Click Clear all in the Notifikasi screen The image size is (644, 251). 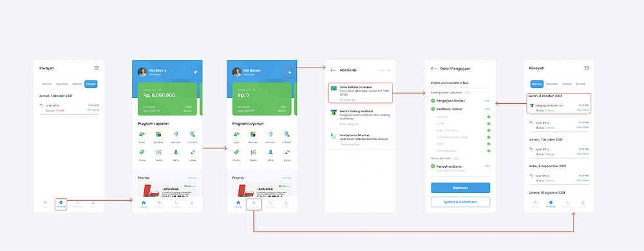(384, 70)
